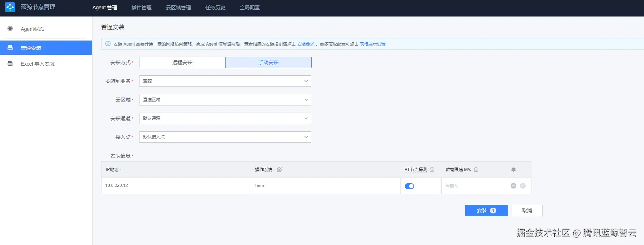
Task: Click the 传输限速 M/s column header text
Action: click(458, 170)
